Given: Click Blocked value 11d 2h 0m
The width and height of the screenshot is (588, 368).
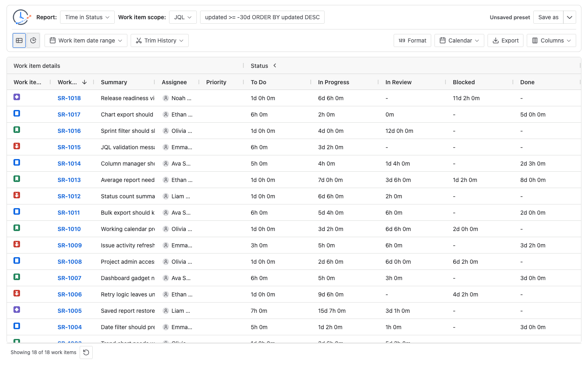Looking at the screenshot, I should coord(466,98).
